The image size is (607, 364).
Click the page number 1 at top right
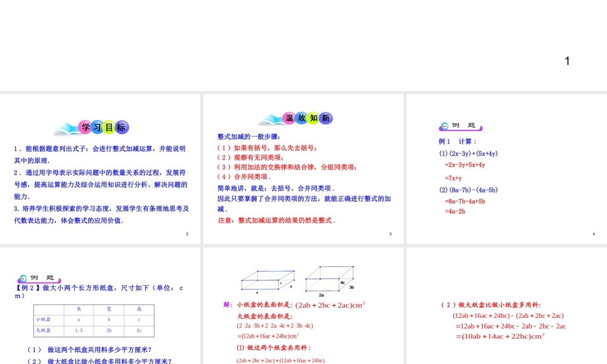pos(567,61)
